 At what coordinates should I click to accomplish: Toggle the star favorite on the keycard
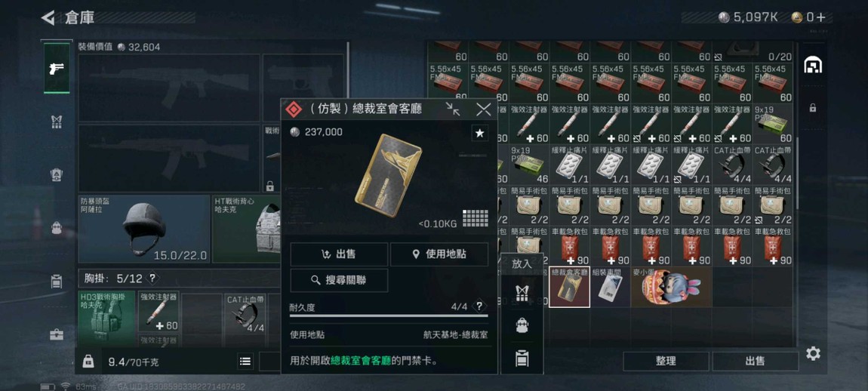(480, 133)
